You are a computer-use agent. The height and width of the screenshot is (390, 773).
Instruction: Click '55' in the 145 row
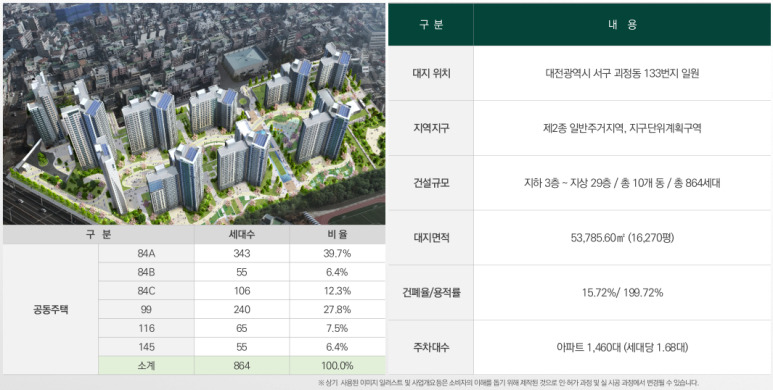242,348
